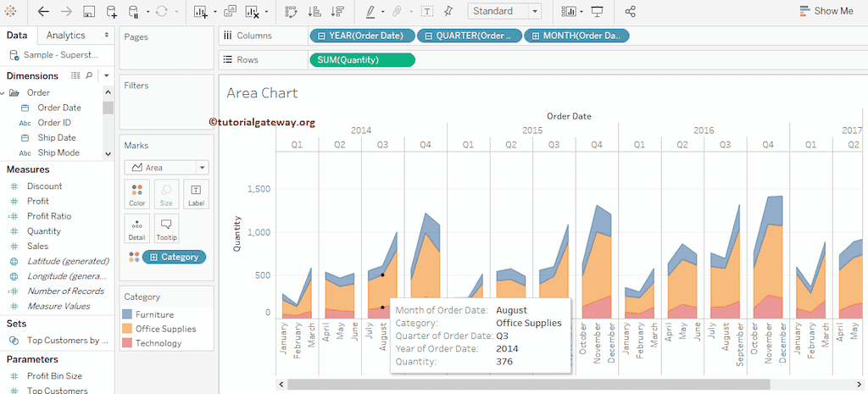This screenshot has height=394, width=868.
Task: Search dimensions with the magnifier icon
Action: pyautogui.click(x=89, y=76)
